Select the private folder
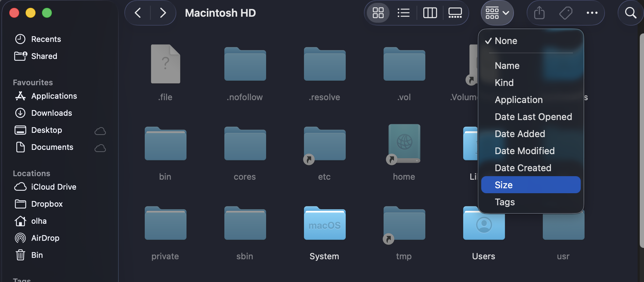The image size is (644, 282). (166, 223)
